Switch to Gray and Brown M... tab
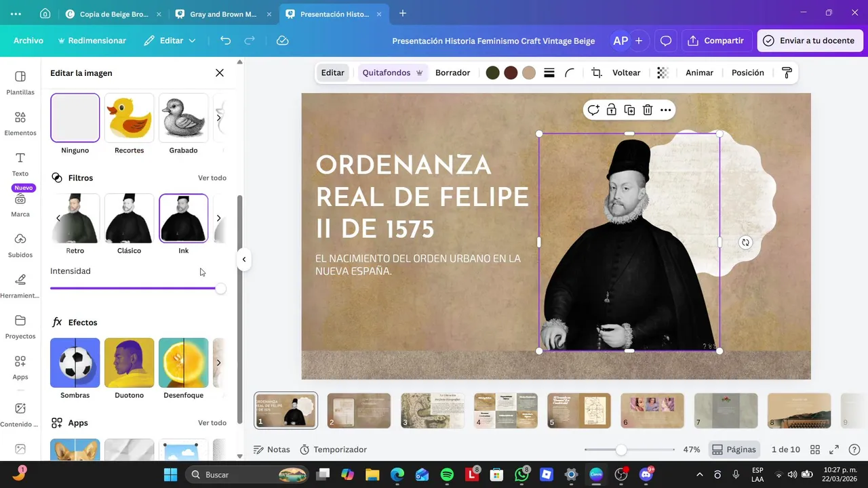Screen dimensions: 868x488 [x=223, y=14]
